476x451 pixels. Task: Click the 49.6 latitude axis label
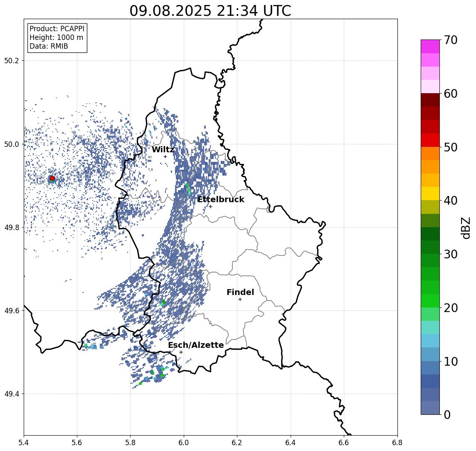tap(12, 311)
